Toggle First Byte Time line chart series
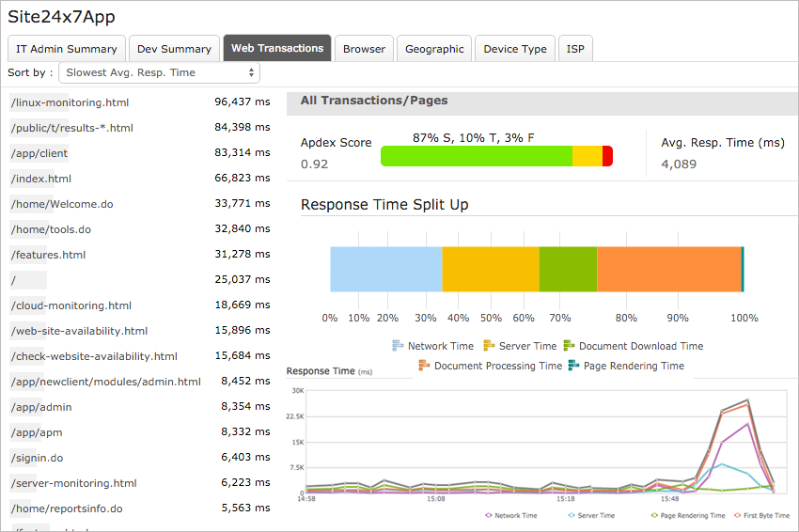Image resolution: width=799 pixels, height=532 pixels. [x=761, y=516]
